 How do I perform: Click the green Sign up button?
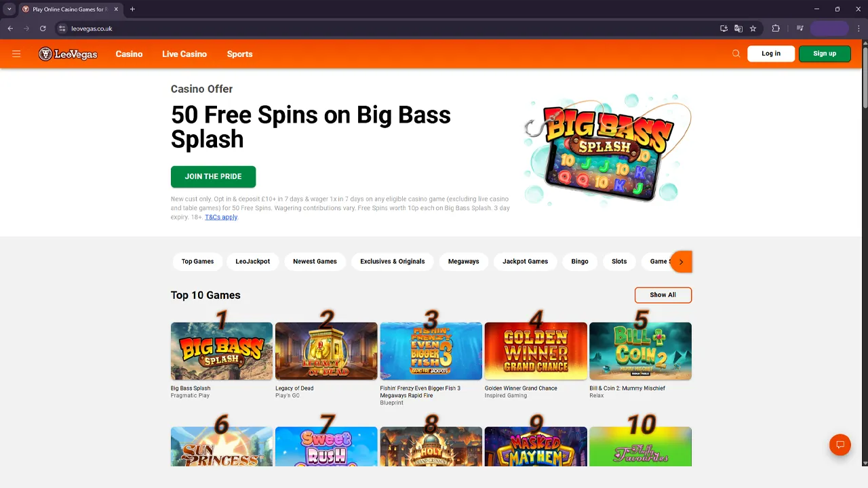point(825,54)
